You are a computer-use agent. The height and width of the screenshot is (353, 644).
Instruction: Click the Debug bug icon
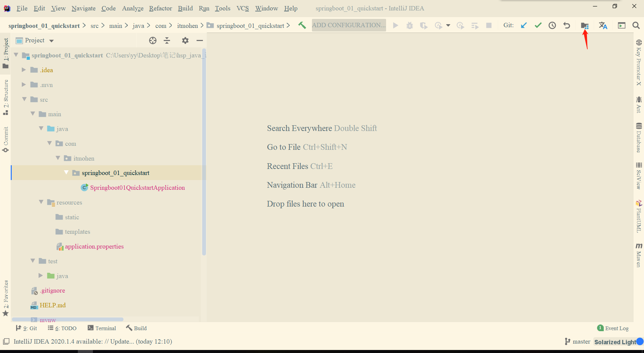410,26
